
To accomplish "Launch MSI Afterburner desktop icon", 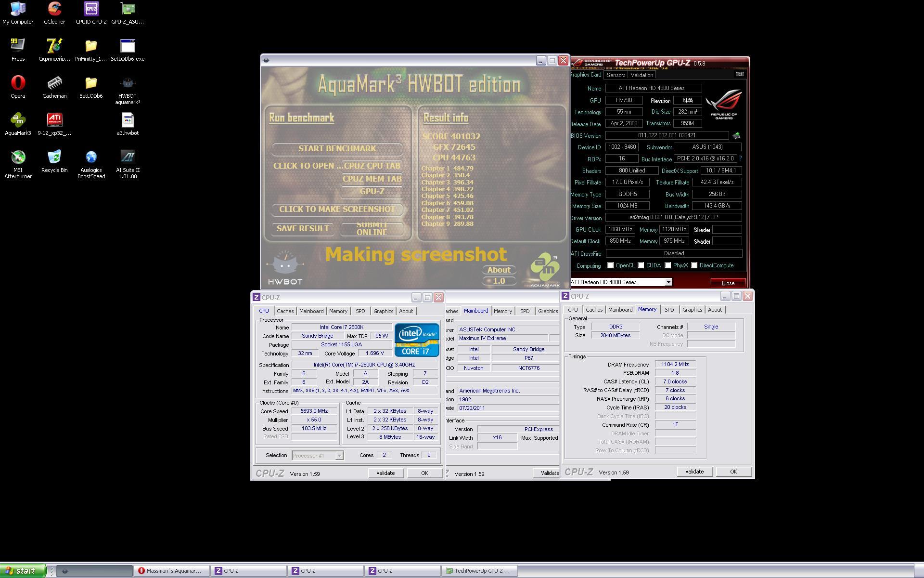I will pos(18,164).
